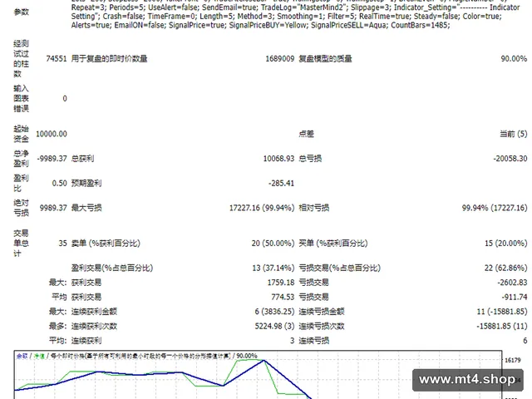Click short positions value 20 (50.00%)
The width and height of the screenshot is (532, 399).
(x=273, y=244)
